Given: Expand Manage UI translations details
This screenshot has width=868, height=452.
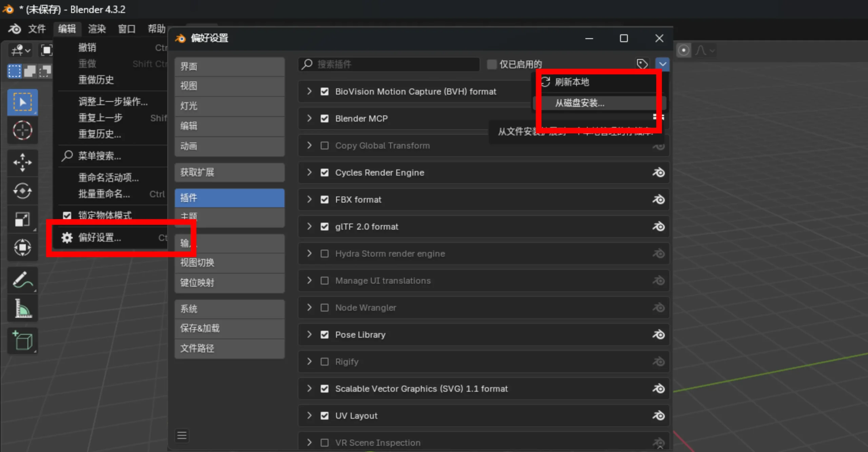Looking at the screenshot, I should pyautogui.click(x=309, y=280).
